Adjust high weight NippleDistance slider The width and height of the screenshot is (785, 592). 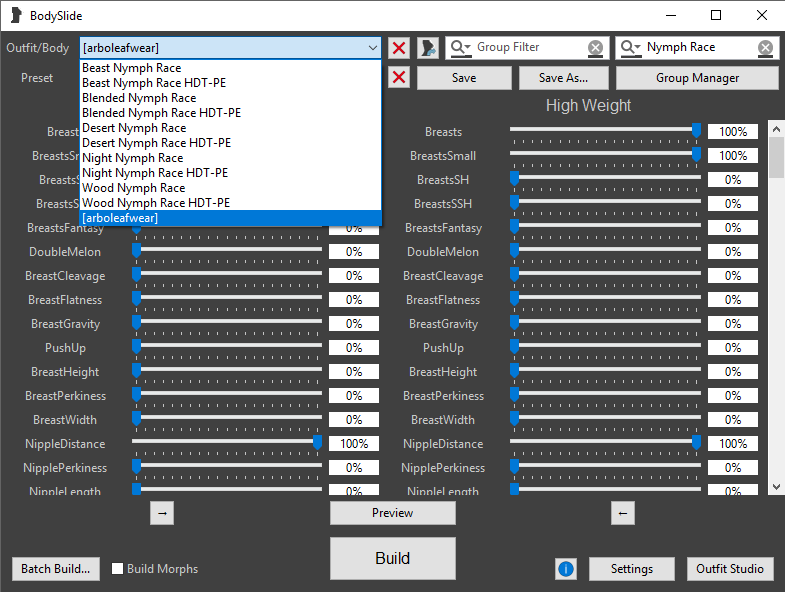(696, 442)
